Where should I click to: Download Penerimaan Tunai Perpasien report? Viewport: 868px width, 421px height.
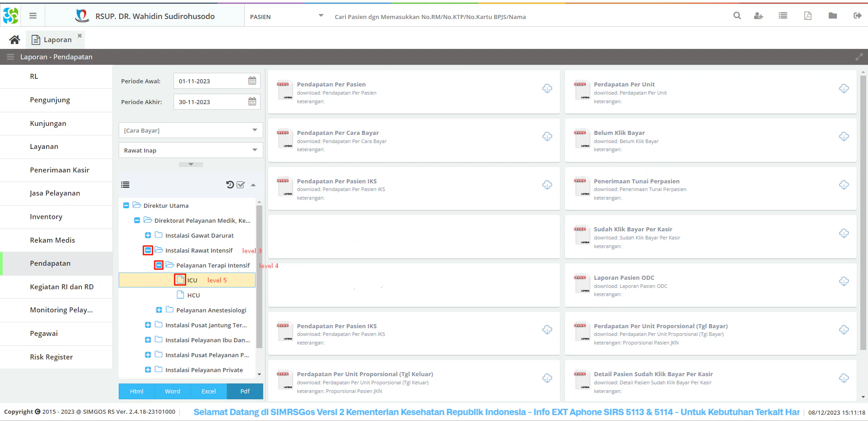(844, 185)
